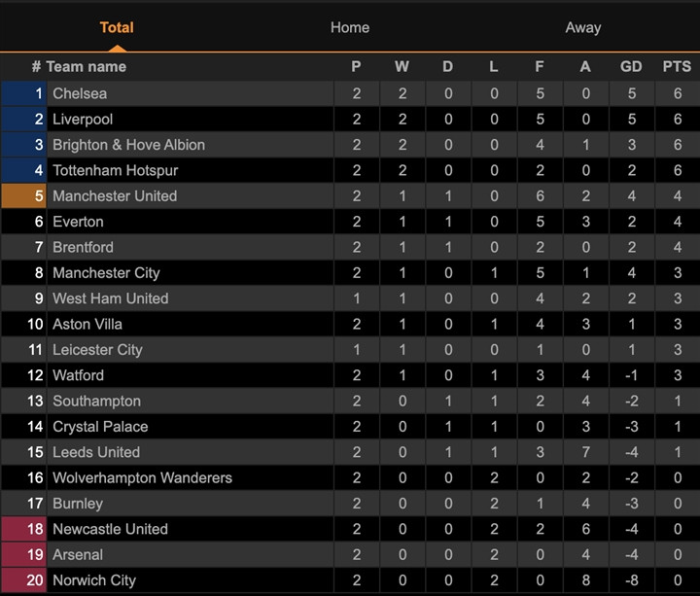Open Liverpool team page
700x596 pixels.
[83, 119]
